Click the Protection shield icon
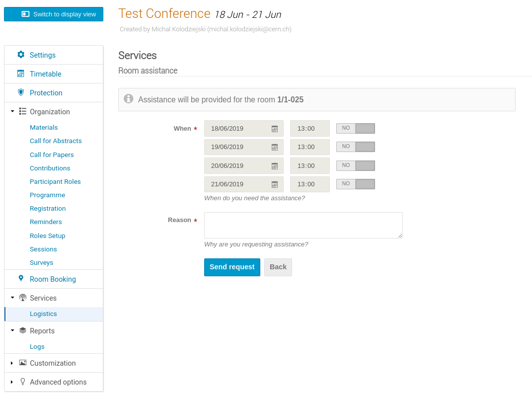Screen dimensions: 532x397 click(x=21, y=92)
